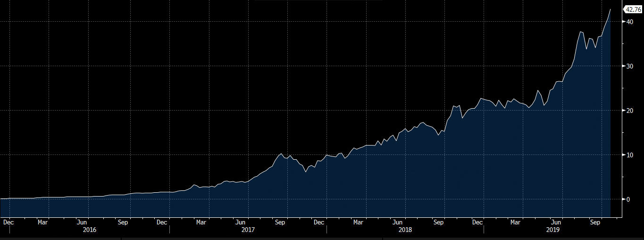
Task: Select the 0 baseline label on the y-axis
Action: 628,199
